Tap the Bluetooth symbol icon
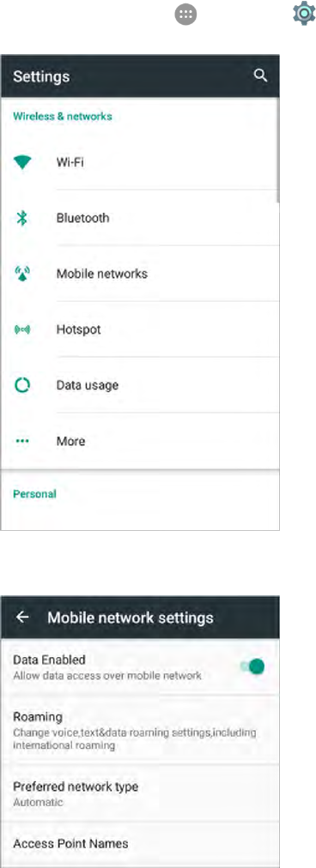Screen dimensions: 316x868 point(22,218)
